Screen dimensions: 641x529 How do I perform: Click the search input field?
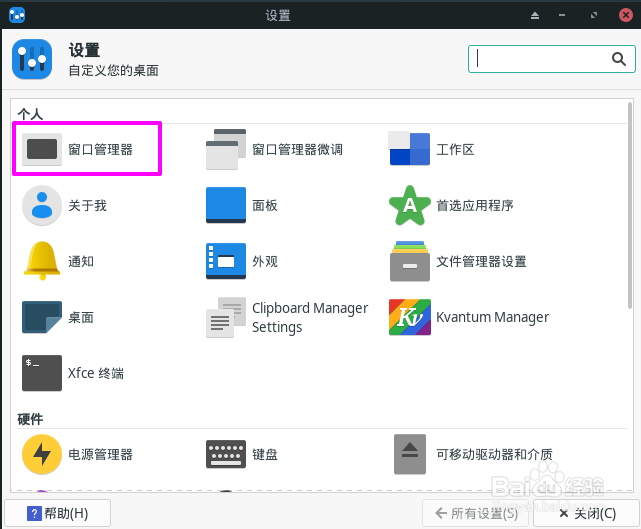point(551,59)
